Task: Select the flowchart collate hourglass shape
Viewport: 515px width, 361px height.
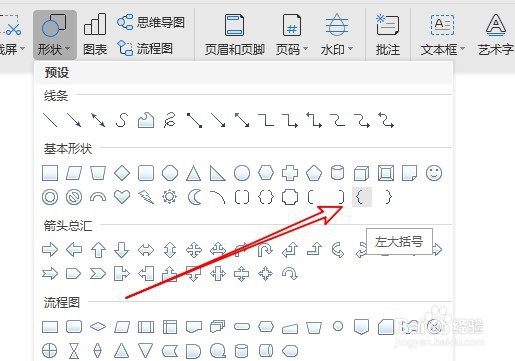Action: tap(74, 351)
